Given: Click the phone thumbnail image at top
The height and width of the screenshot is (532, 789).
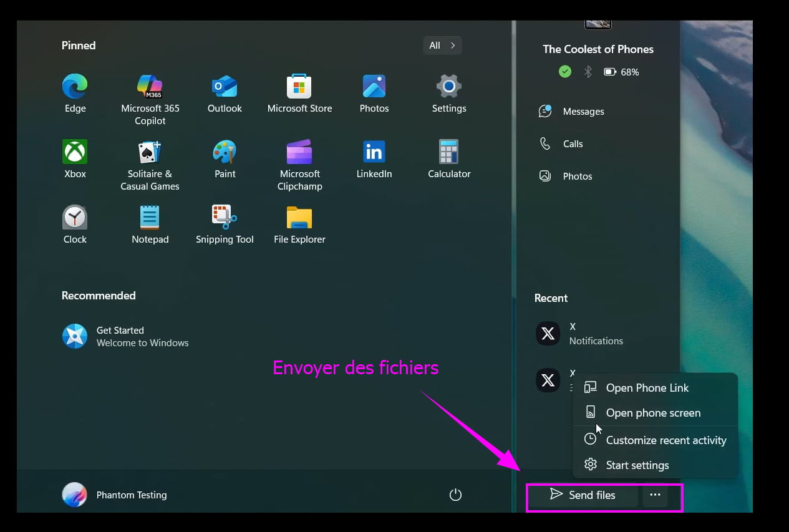Looking at the screenshot, I should (x=598, y=24).
